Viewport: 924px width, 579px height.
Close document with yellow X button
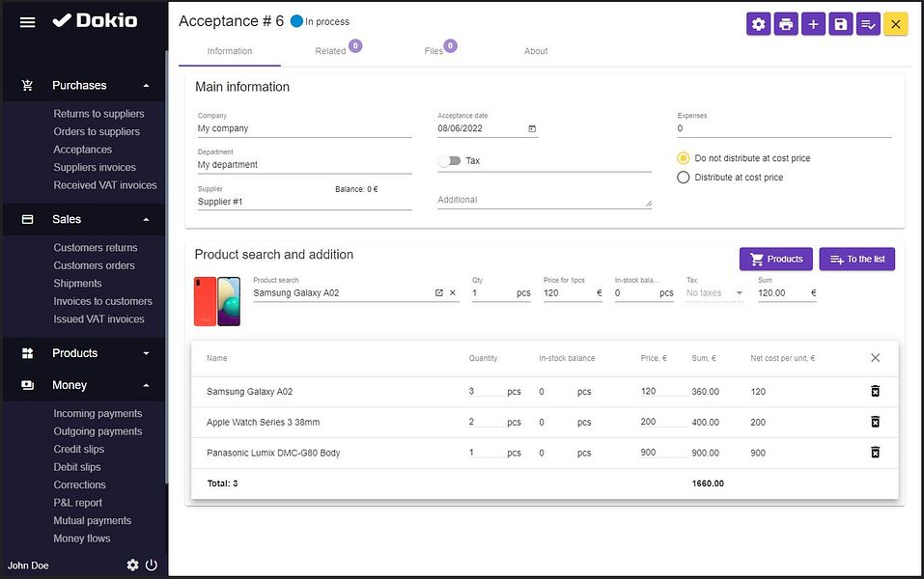896,24
